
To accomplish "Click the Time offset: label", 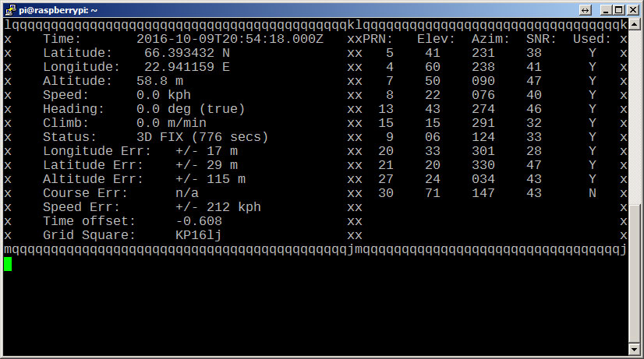I will [x=89, y=221].
